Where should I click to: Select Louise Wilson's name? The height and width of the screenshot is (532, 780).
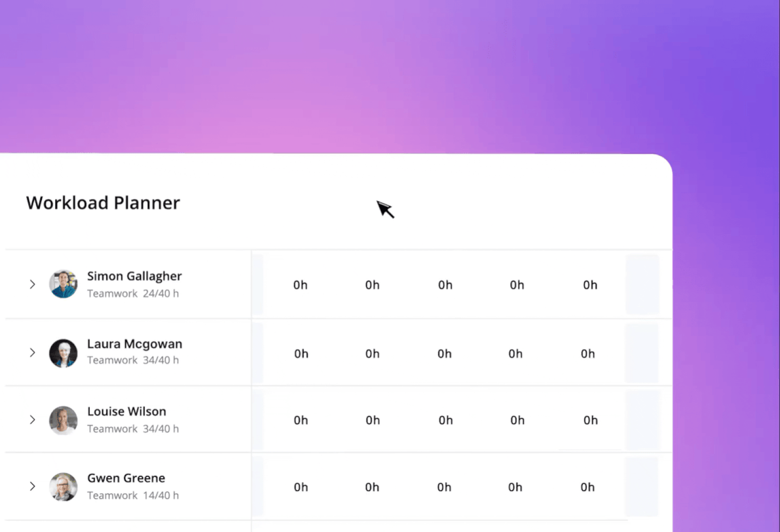127,411
